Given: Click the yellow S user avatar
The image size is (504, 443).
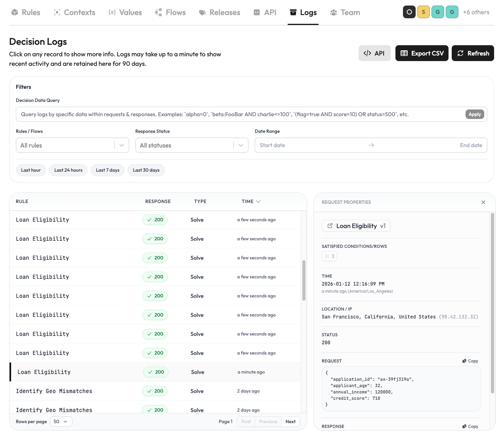Looking at the screenshot, I should 423,12.
